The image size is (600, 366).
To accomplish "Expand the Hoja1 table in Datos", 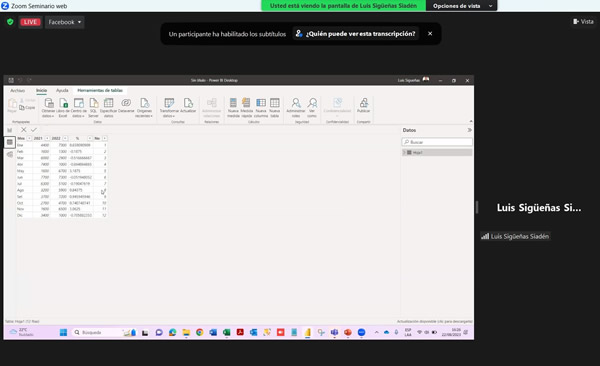I will pos(404,152).
